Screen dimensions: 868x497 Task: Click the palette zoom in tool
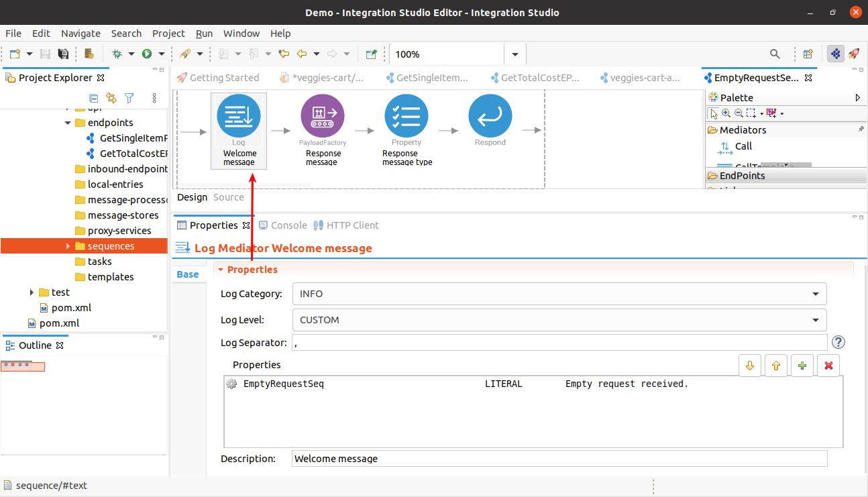[x=726, y=113]
